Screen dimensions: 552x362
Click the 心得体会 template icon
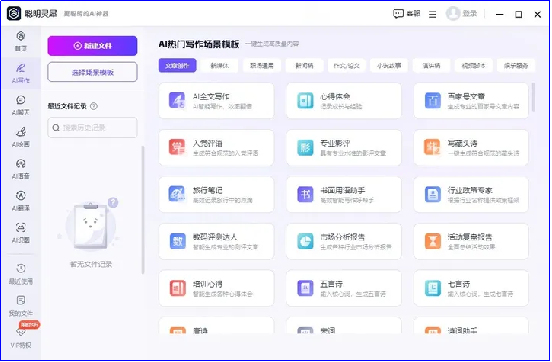305,100
